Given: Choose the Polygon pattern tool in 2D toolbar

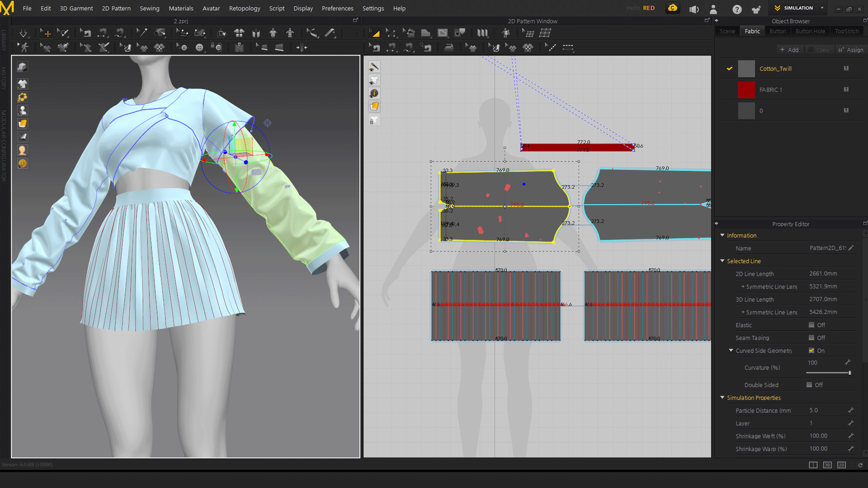Looking at the screenshot, I should [x=425, y=33].
